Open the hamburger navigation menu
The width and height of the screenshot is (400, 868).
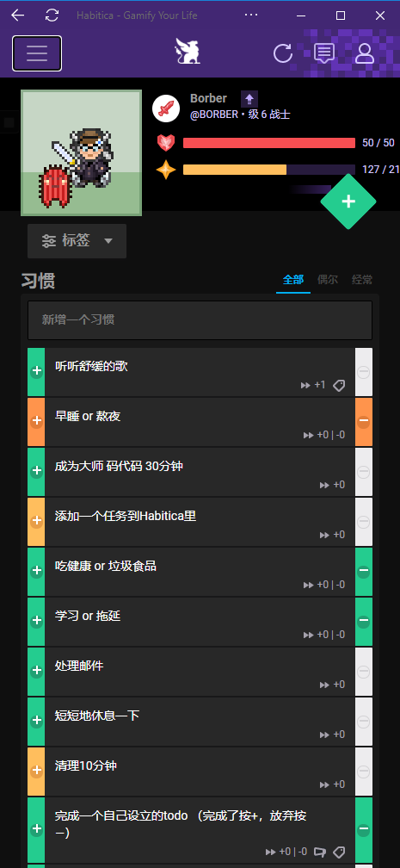point(36,53)
